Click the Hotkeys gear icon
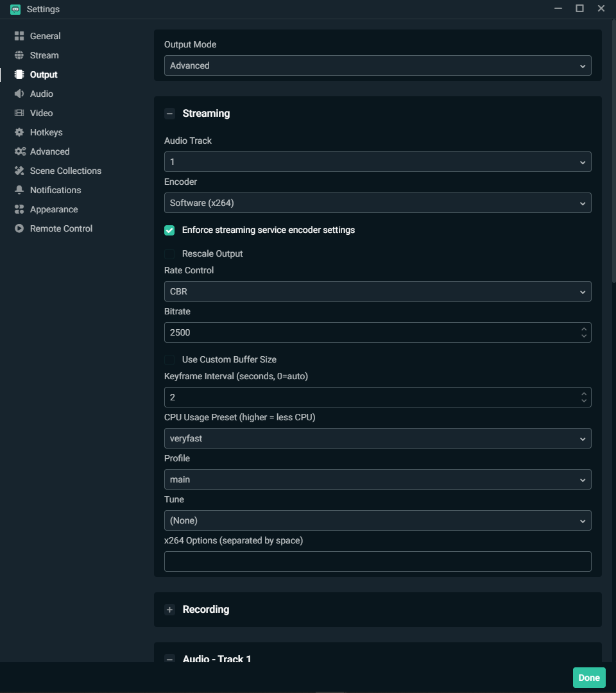 [19, 132]
